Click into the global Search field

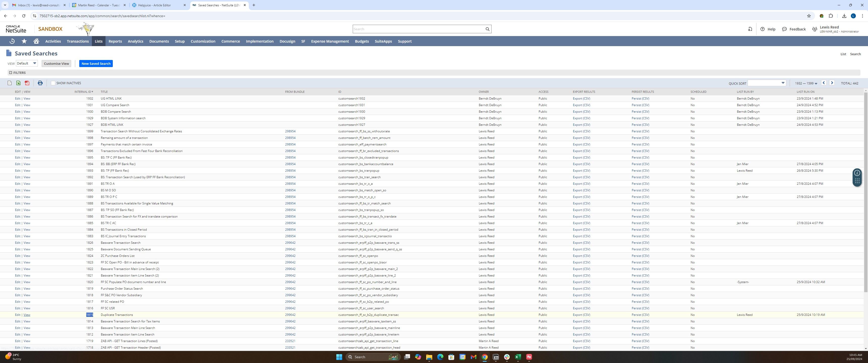pyautogui.click(x=418, y=29)
